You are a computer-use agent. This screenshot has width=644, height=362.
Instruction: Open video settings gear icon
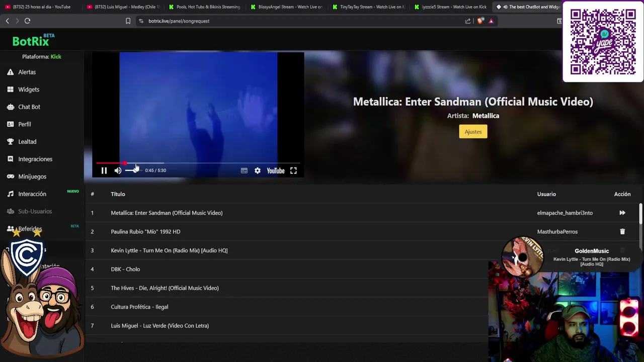click(x=258, y=170)
